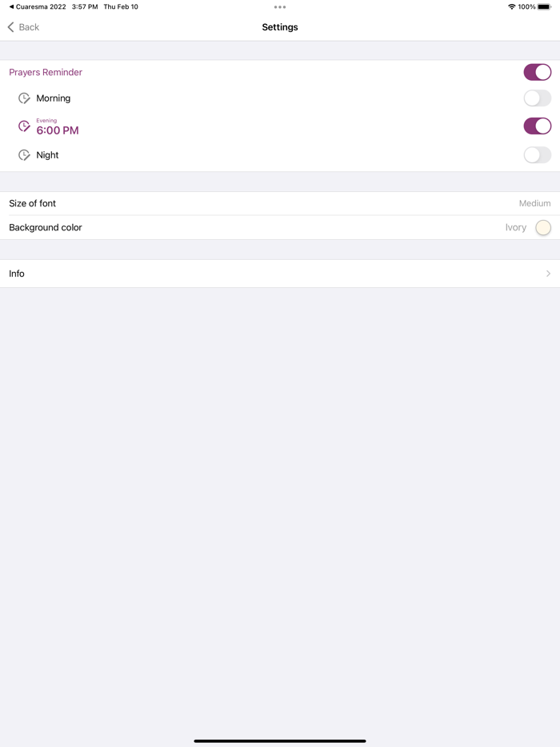Tap the Back chevron icon
560x747 pixels.
[x=11, y=27]
